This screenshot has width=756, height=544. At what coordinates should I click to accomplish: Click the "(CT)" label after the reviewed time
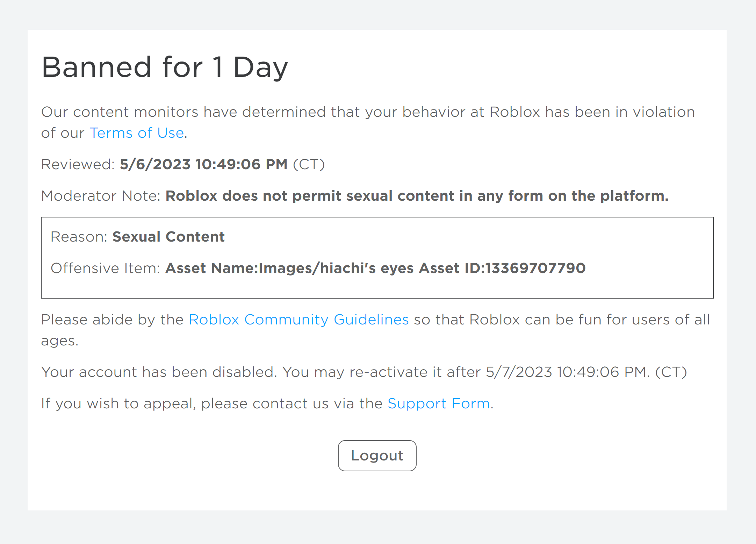tap(309, 164)
